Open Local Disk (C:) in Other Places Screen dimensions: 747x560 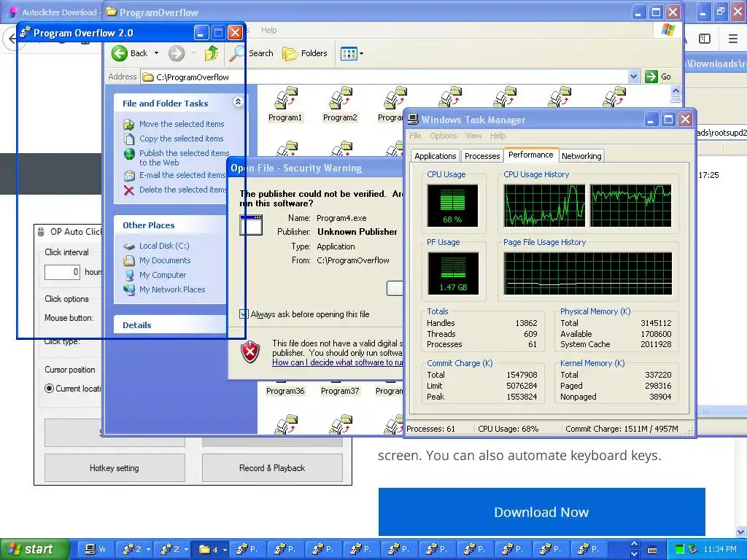(x=164, y=246)
